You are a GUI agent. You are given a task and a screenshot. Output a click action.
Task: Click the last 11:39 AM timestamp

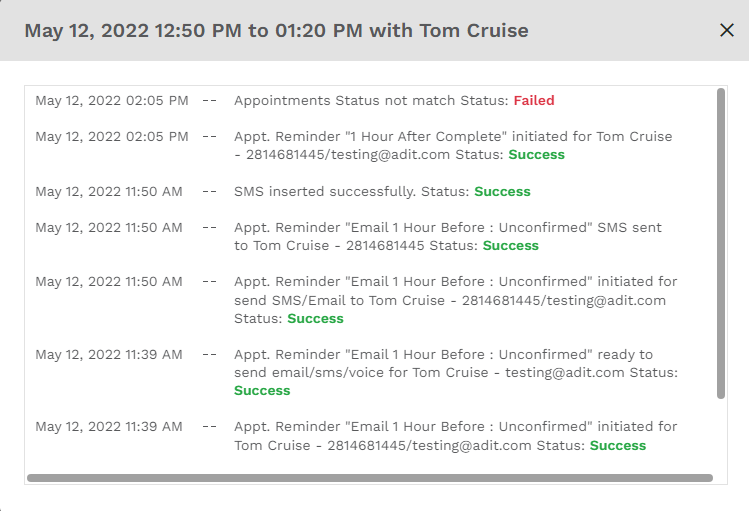coord(109,426)
